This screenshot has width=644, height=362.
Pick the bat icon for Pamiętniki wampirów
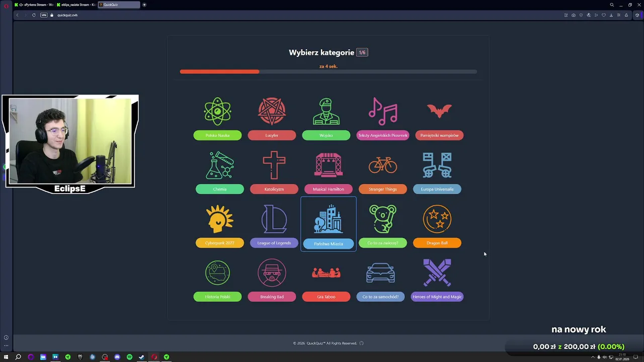[x=439, y=111]
